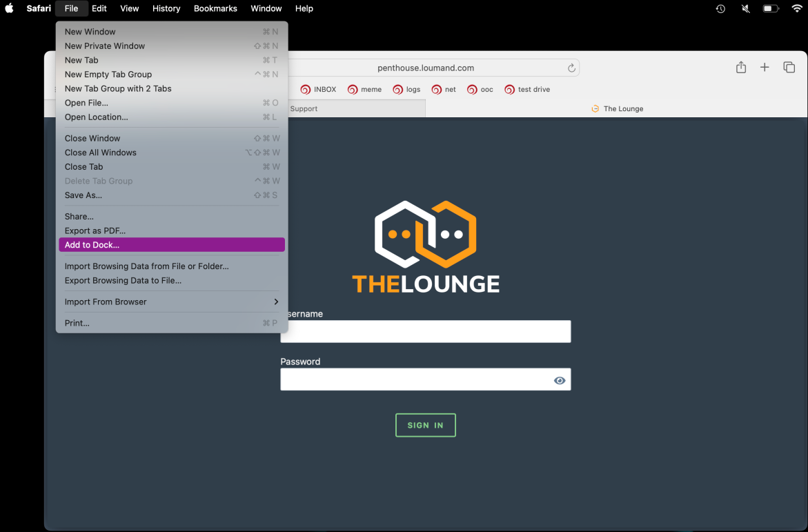Open the Bookmarks menu
This screenshot has width=808, height=532.
coord(215,8)
